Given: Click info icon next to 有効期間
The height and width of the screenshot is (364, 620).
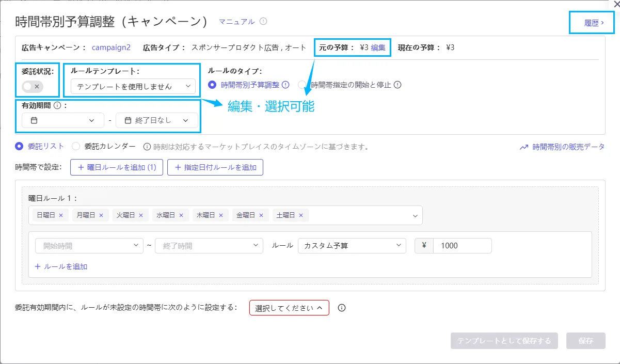Looking at the screenshot, I should [57, 105].
